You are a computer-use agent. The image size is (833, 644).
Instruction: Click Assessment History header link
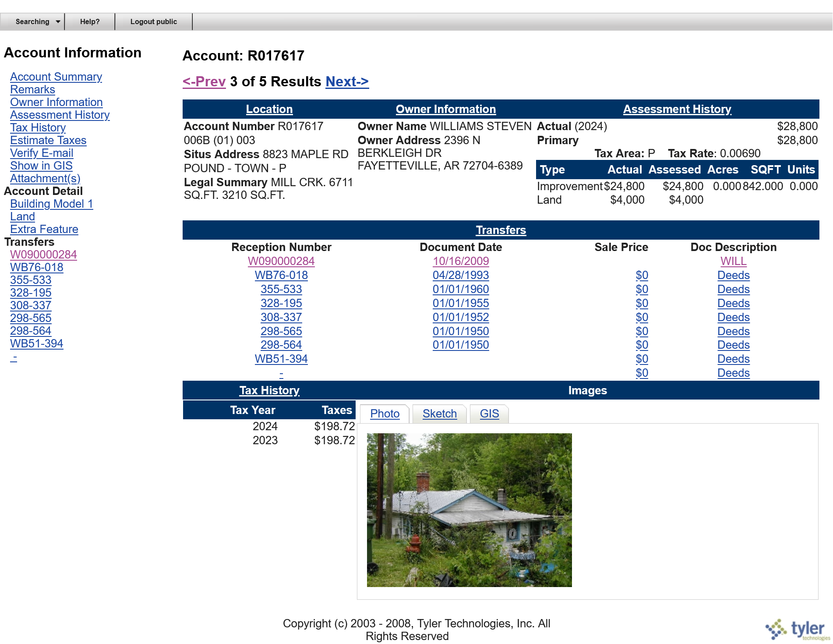point(677,109)
